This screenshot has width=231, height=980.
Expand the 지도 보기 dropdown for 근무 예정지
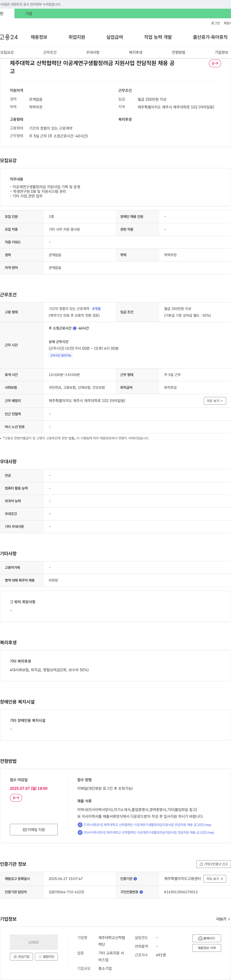(215, 401)
